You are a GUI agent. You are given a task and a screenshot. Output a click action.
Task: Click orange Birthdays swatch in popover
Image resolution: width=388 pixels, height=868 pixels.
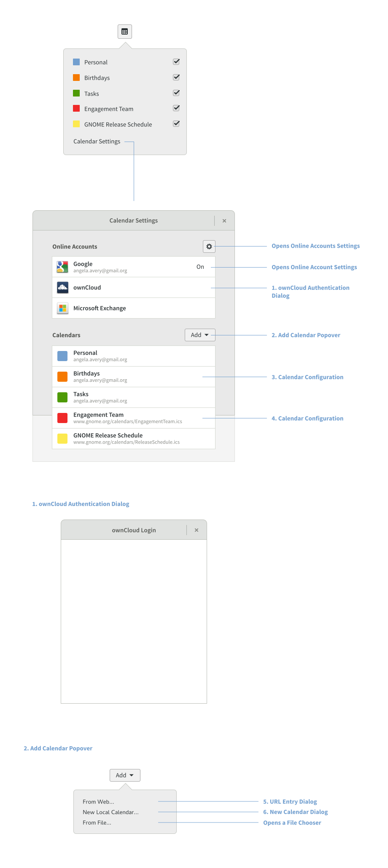(x=76, y=78)
